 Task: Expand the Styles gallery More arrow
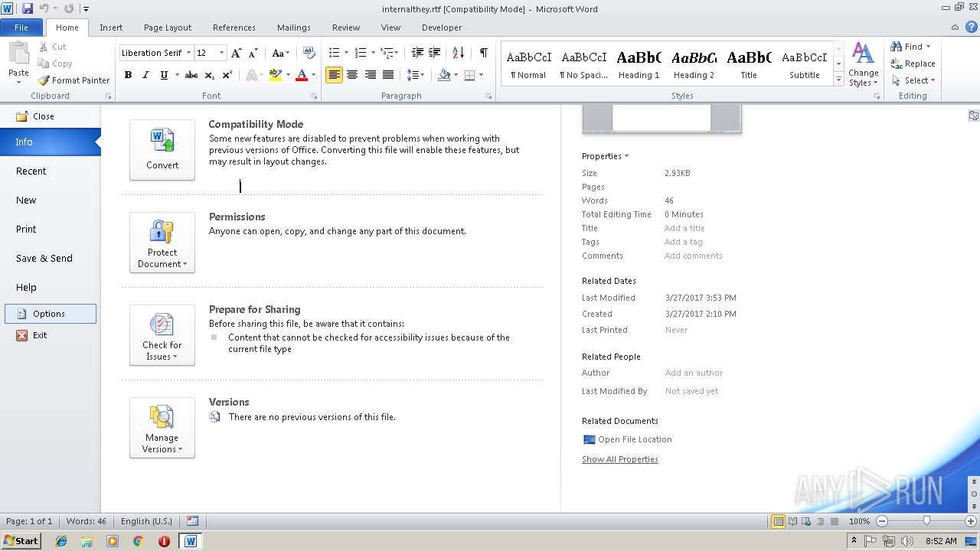click(x=839, y=80)
